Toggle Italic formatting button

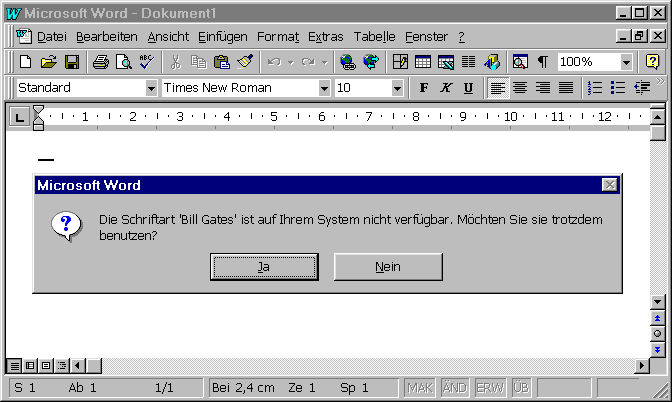[x=446, y=88]
